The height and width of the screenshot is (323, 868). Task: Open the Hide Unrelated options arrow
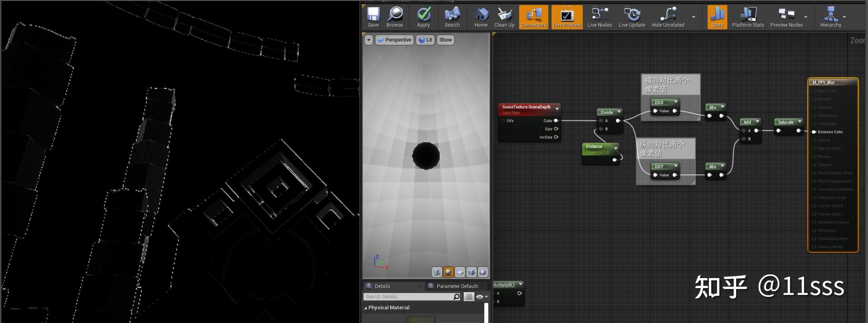[693, 17]
